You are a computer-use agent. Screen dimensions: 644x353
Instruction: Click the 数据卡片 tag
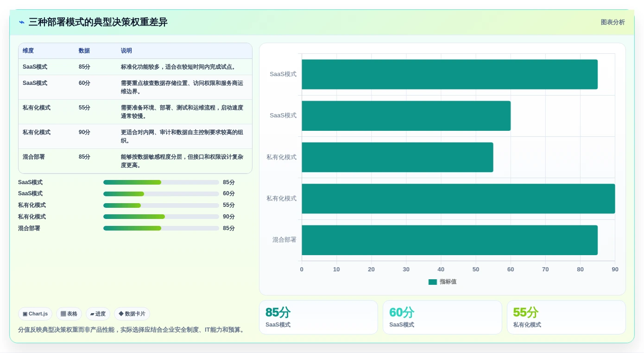[x=132, y=314]
